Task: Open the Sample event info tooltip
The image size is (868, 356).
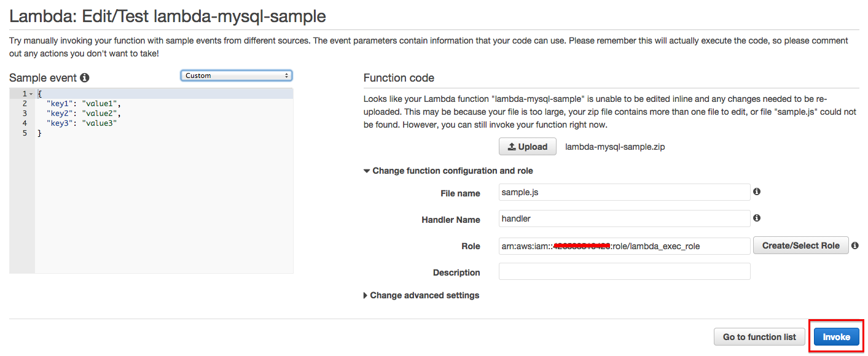Action: (85, 77)
